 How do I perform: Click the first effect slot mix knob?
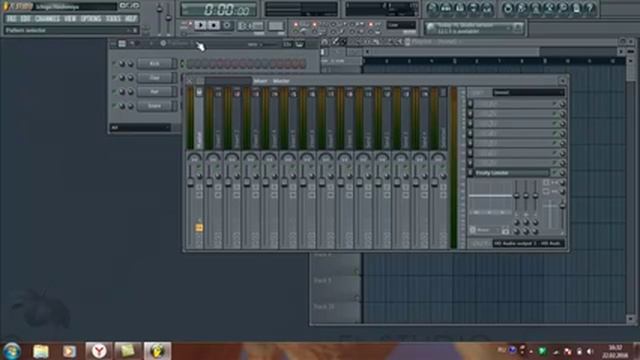[x=562, y=104]
